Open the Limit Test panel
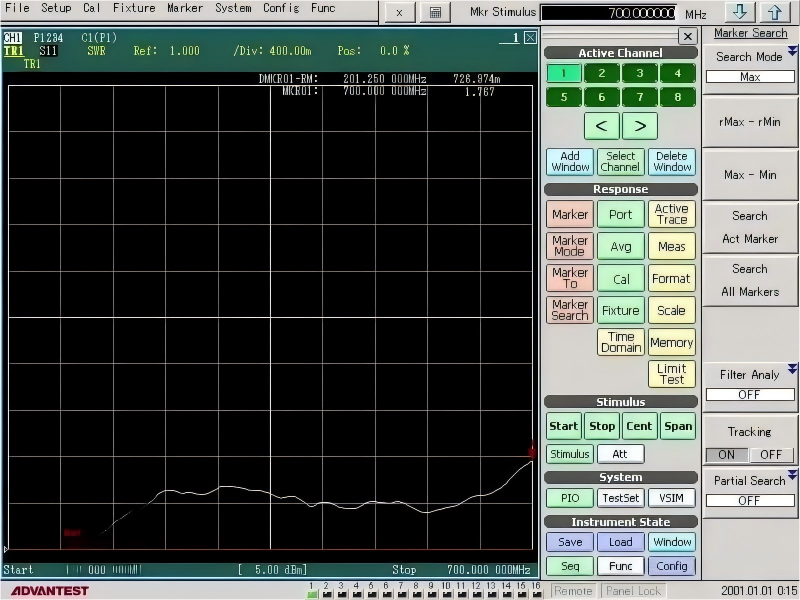 (x=671, y=372)
